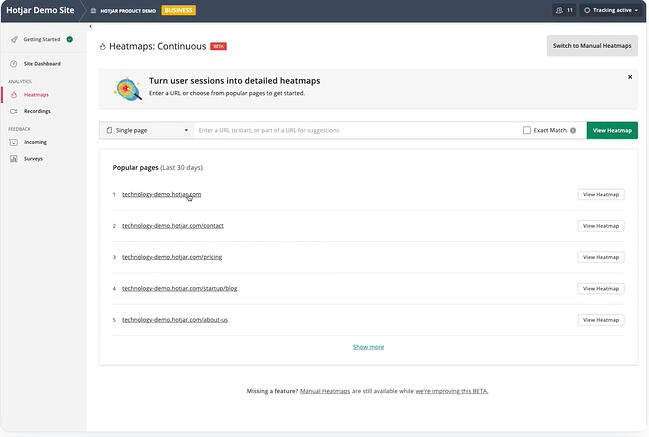Open the Tracking active dropdown
This screenshot has width=649, height=437.
click(611, 10)
